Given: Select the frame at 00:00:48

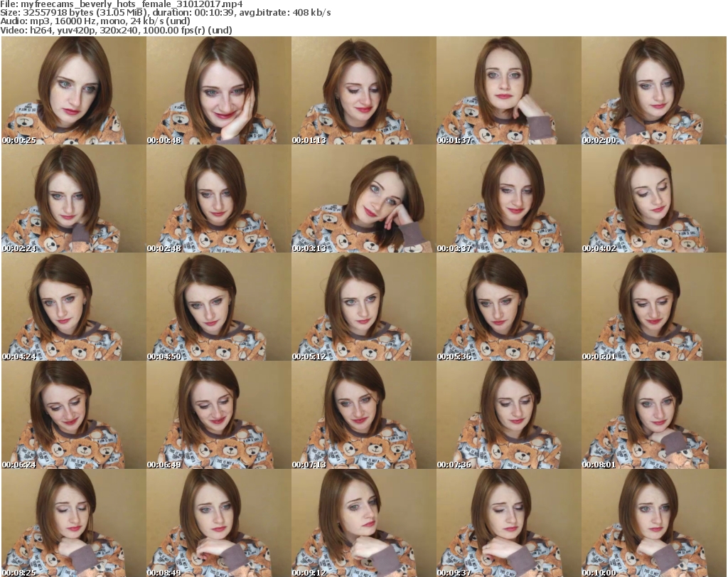Looking at the screenshot, I should click(x=218, y=91).
